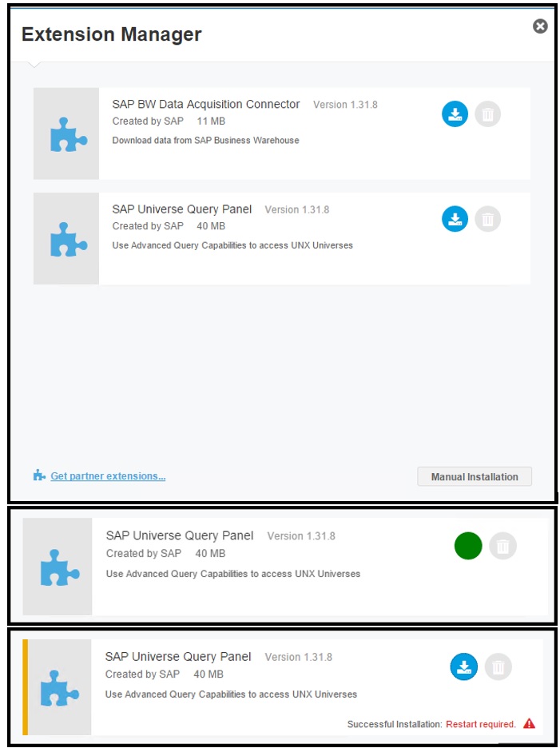Click the Manual Installation button
This screenshot has width=560, height=748.
pyautogui.click(x=475, y=476)
